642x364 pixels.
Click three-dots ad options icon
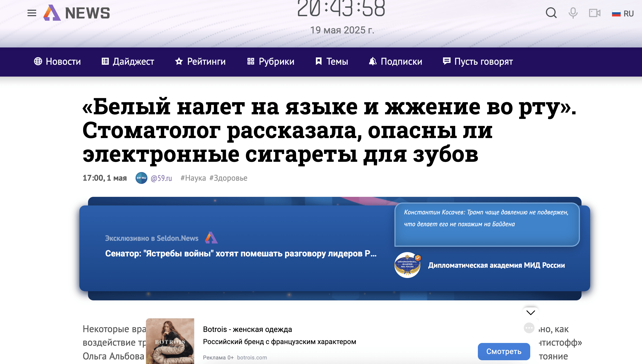coord(529,328)
